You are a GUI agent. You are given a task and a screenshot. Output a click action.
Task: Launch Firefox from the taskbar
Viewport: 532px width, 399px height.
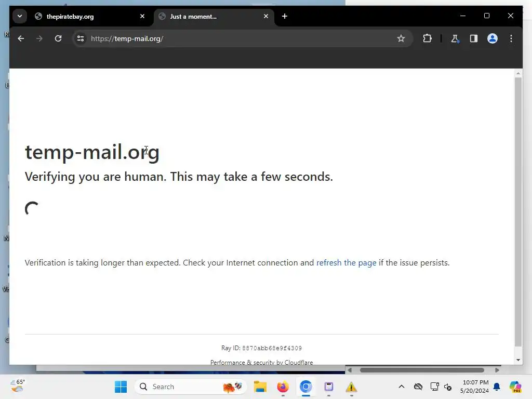283,387
